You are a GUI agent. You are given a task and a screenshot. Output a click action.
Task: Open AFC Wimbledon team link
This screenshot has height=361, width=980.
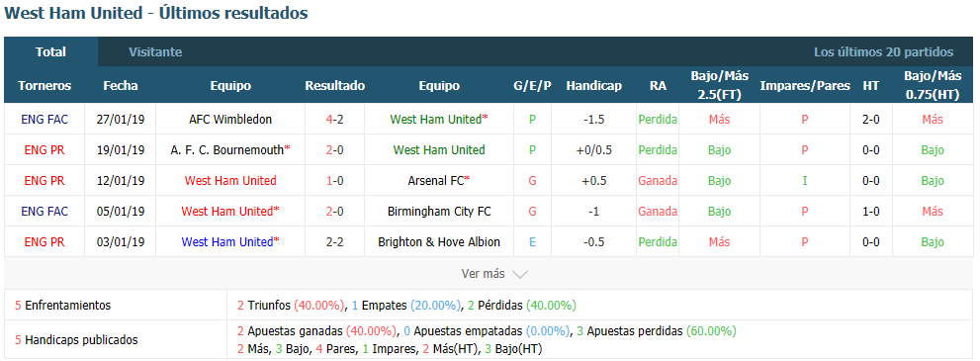click(230, 120)
